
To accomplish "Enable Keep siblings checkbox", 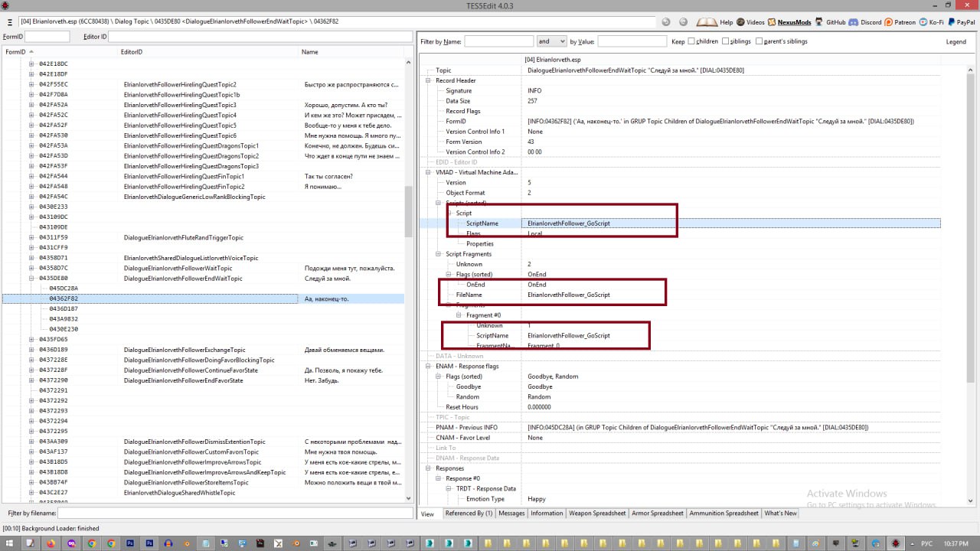I will (x=724, y=41).
